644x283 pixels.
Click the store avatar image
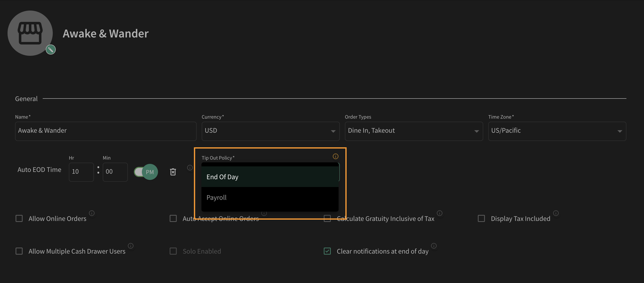pyautogui.click(x=30, y=33)
